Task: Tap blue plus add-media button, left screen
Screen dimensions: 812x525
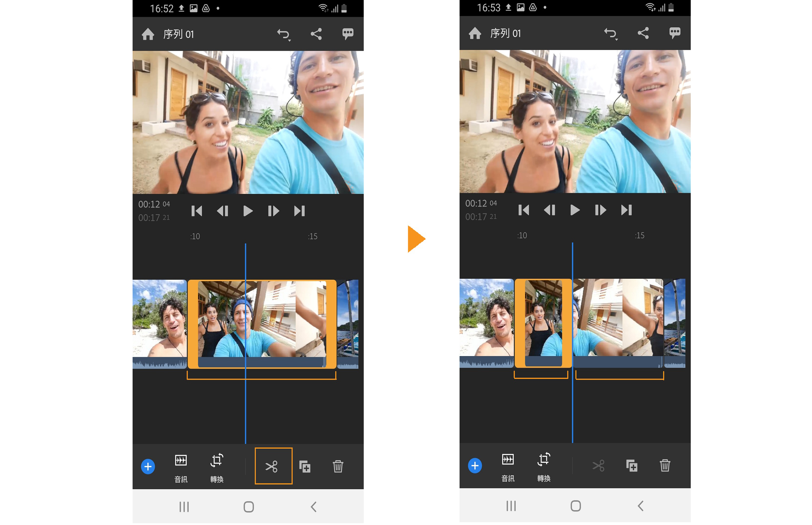Action: [x=148, y=467]
